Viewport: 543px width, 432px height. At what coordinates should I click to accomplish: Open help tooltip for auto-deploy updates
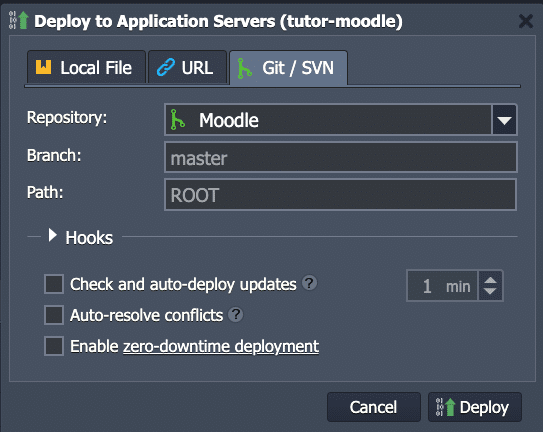(309, 283)
